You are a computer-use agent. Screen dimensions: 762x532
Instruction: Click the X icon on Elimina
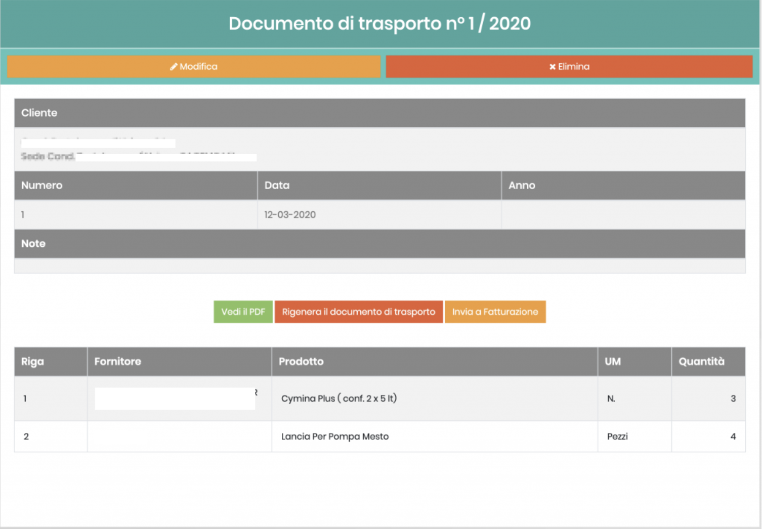pos(553,67)
